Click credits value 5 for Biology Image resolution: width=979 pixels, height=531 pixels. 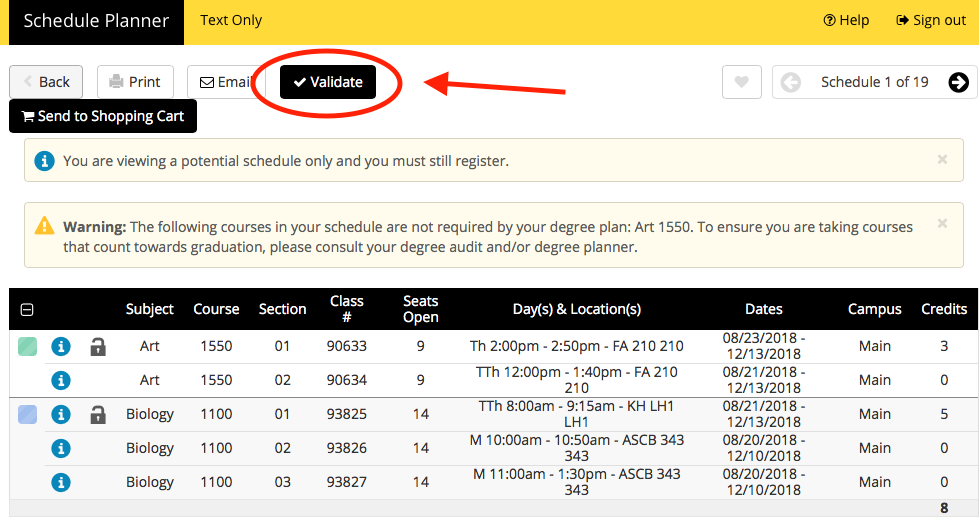pos(944,414)
